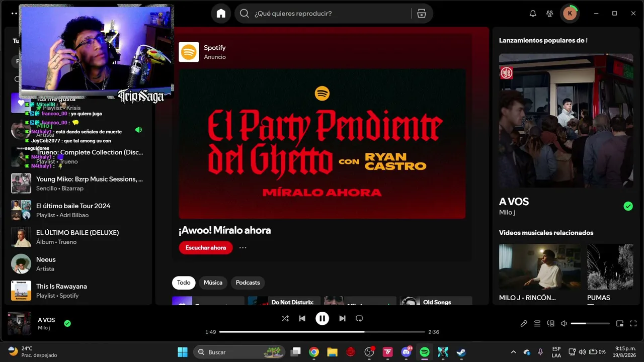
Task: Pause the current song
Action: [x=322, y=318]
